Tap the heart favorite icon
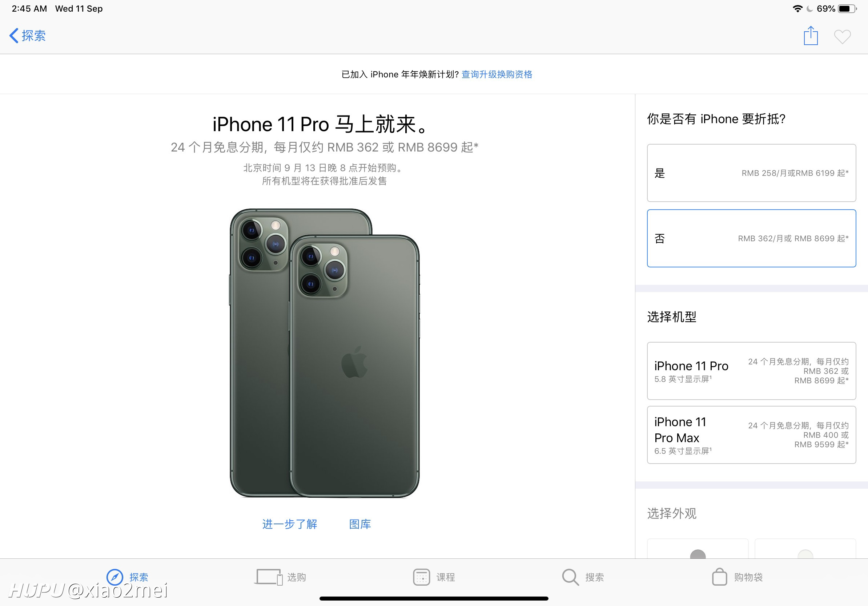 coord(842,37)
